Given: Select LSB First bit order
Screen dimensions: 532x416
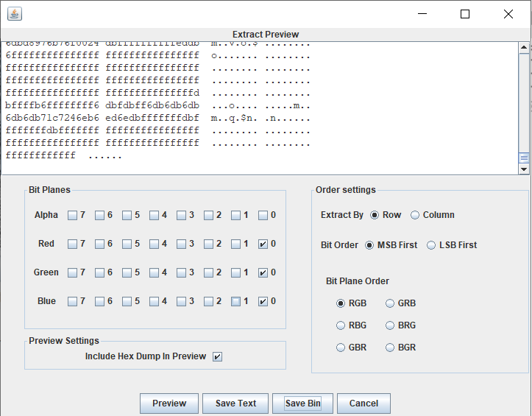Looking at the screenshot, I should pos(431,245).
